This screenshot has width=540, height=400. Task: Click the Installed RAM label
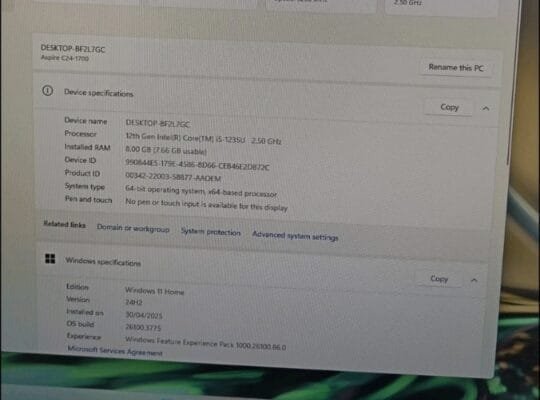[87, 147]
